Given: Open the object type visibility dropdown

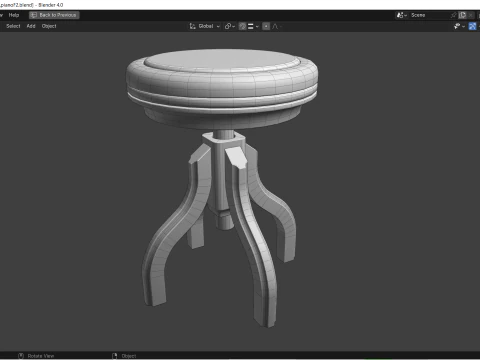Looking at the screenshot, I should point(459,26).
